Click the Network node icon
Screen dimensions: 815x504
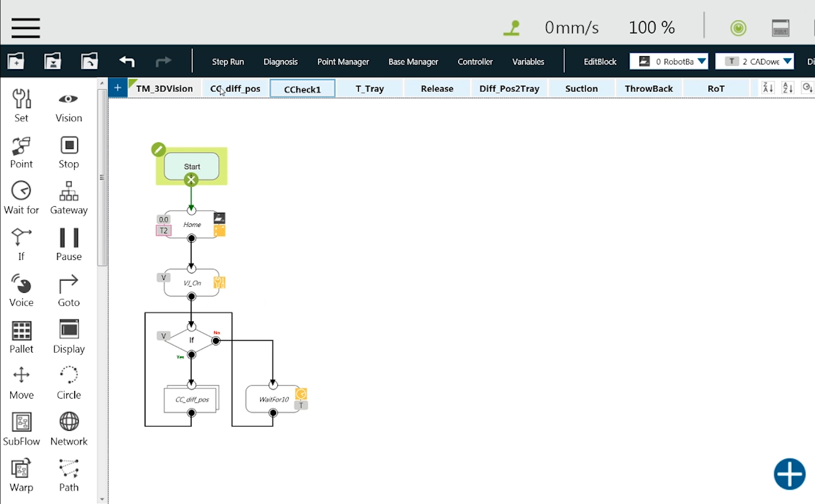[x=69, y=422]
